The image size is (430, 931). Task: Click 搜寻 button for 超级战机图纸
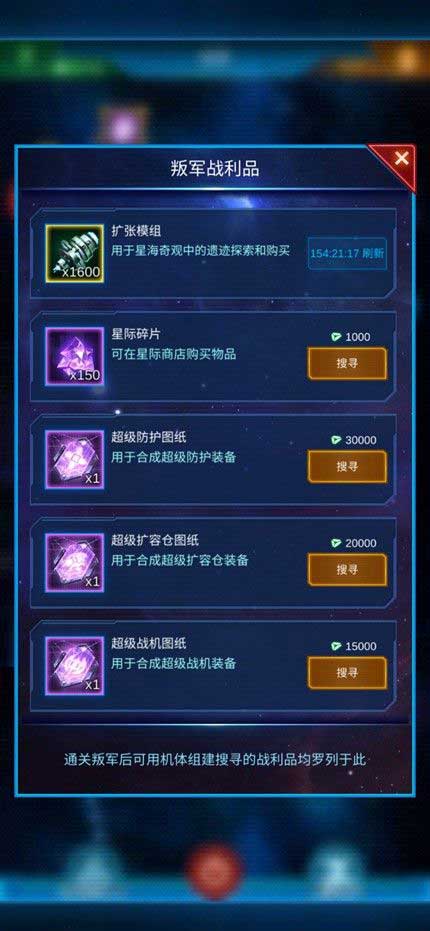[x=347, y=673]
